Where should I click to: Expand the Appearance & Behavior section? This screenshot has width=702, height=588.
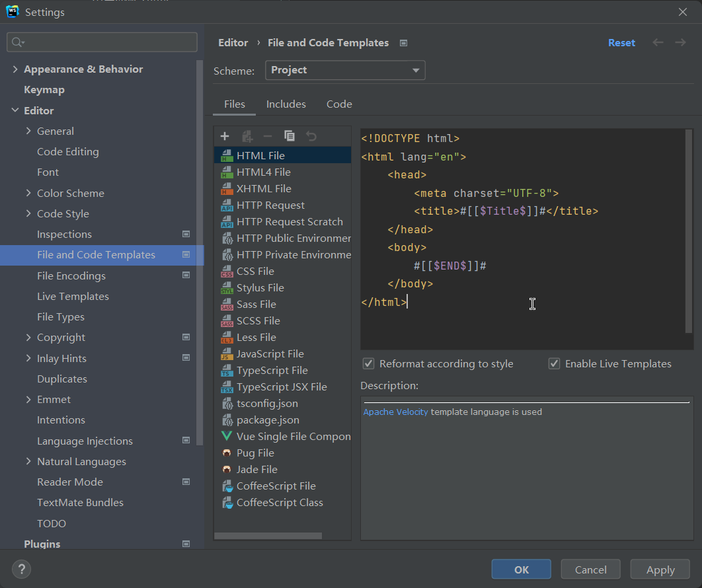click(x=15, y=69)
